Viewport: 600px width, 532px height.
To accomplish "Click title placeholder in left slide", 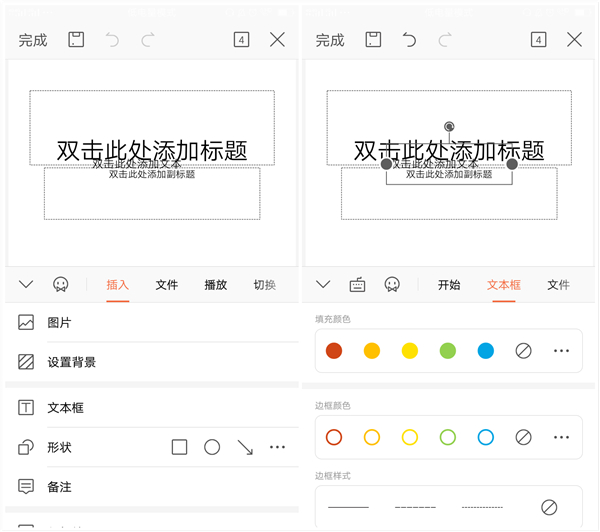I will pos(152,128).
